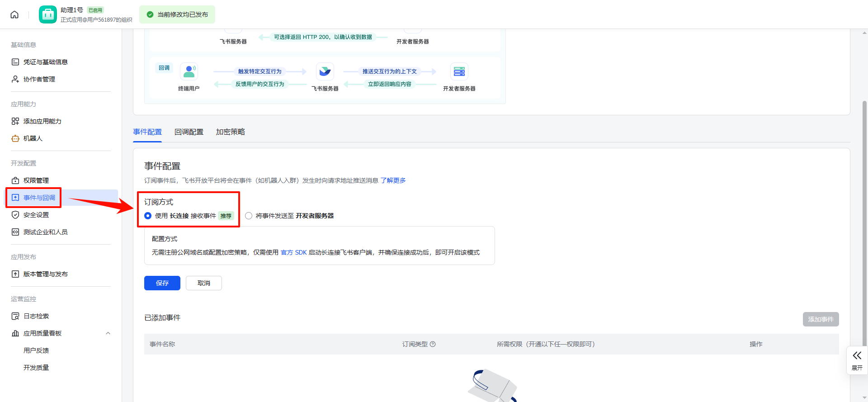Click the vertical page scrollbar
Image resolution: width=868 pixels, height=402 pixels.
864,226
